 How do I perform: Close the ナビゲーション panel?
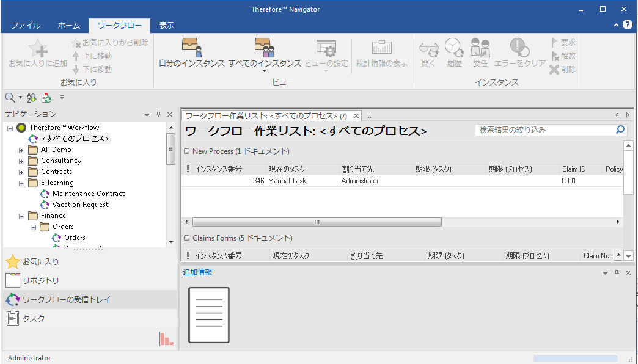(170, 115)
